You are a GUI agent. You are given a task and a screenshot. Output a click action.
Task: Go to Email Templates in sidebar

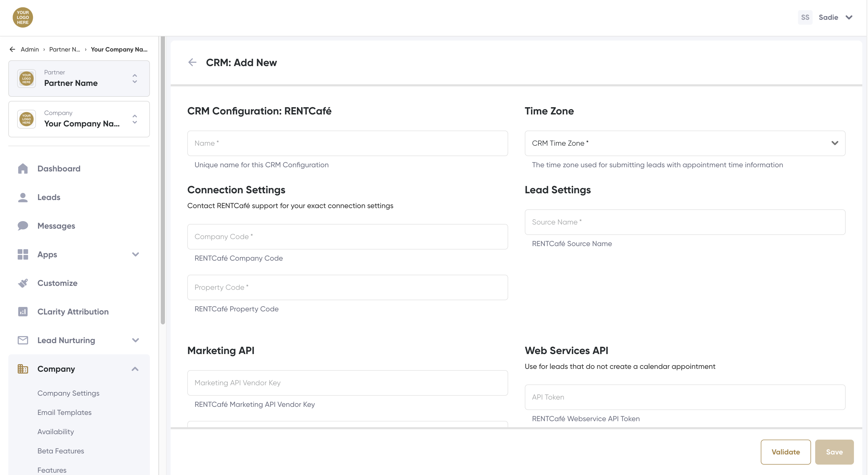[64, 412]
